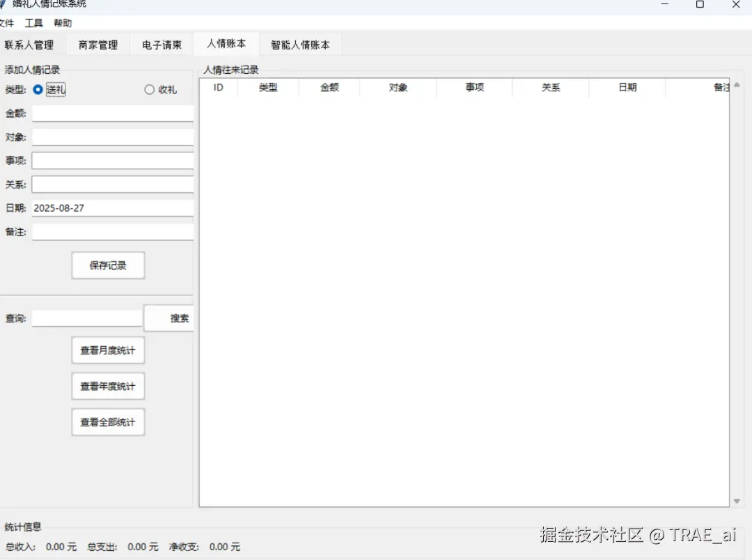This screenshot has height=560, width=752.
Task: Switch to the 智能人情账本 tab
Action: point(300,45)
